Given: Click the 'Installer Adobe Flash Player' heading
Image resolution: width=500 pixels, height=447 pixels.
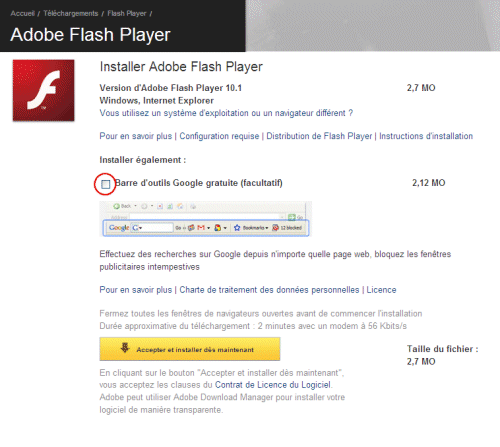Looking at the screenshot, I should 181,67.
